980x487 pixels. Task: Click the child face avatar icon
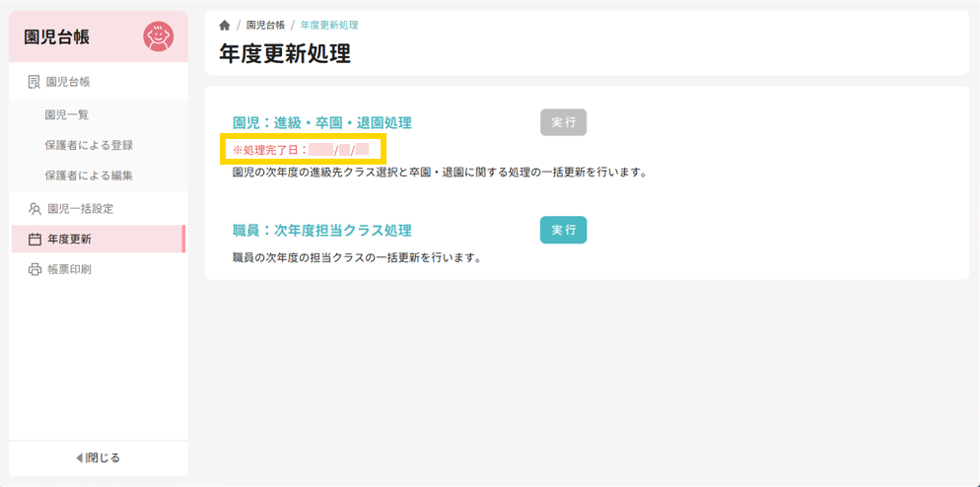[158, 36]
